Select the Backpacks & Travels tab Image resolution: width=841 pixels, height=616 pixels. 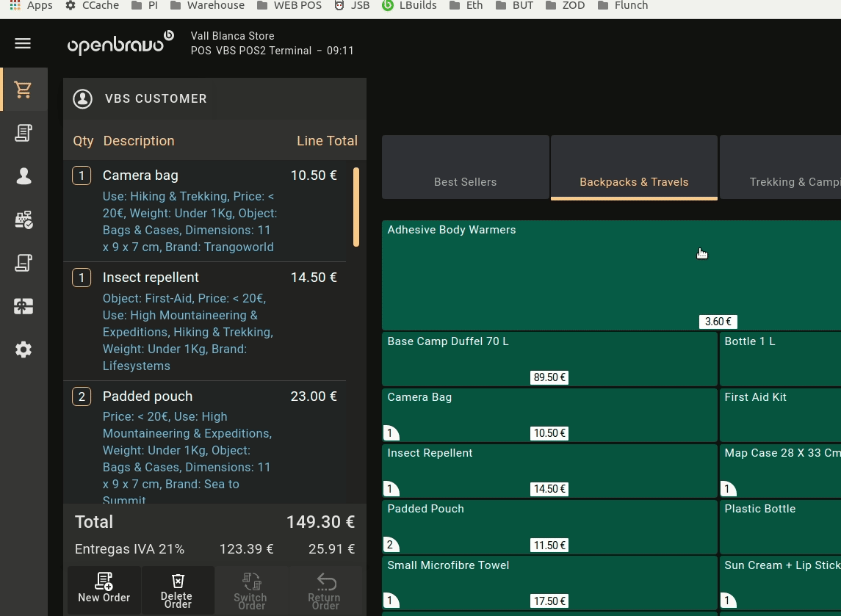pyautogui.click(x=634, y=167)
